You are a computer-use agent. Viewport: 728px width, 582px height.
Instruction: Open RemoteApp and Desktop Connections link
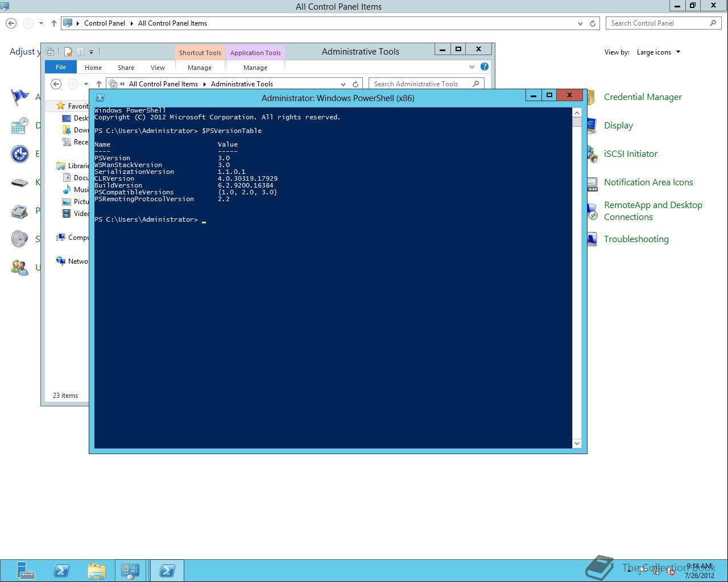click(x=653, y=211)
